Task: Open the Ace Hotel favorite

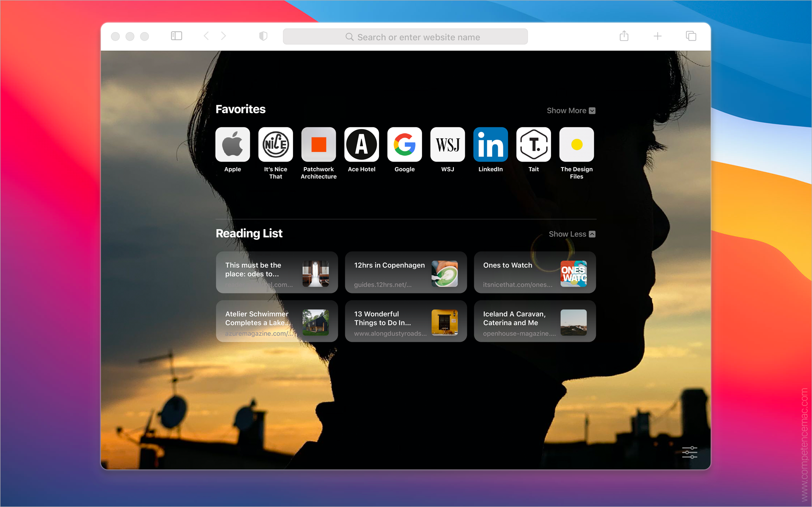Action: coord(362,145)
